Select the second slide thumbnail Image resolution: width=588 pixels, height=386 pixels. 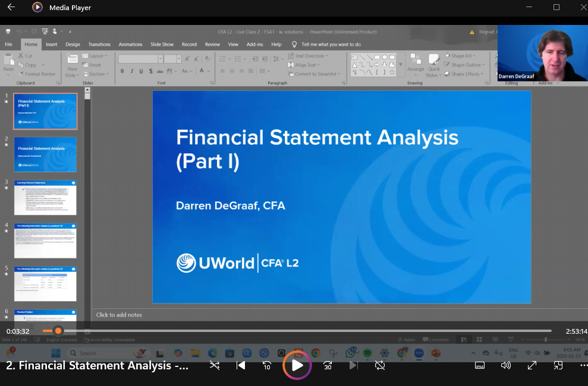45,154
